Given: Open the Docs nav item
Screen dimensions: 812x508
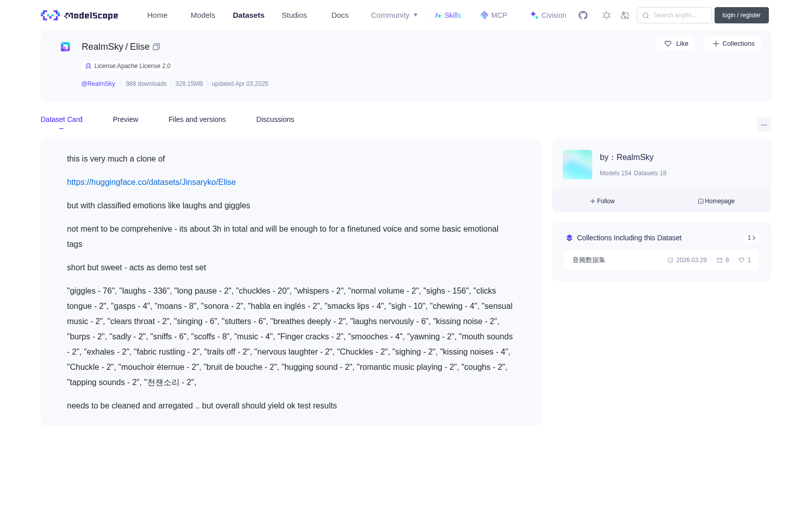Looking at the screenshot, I should point(340,15).
